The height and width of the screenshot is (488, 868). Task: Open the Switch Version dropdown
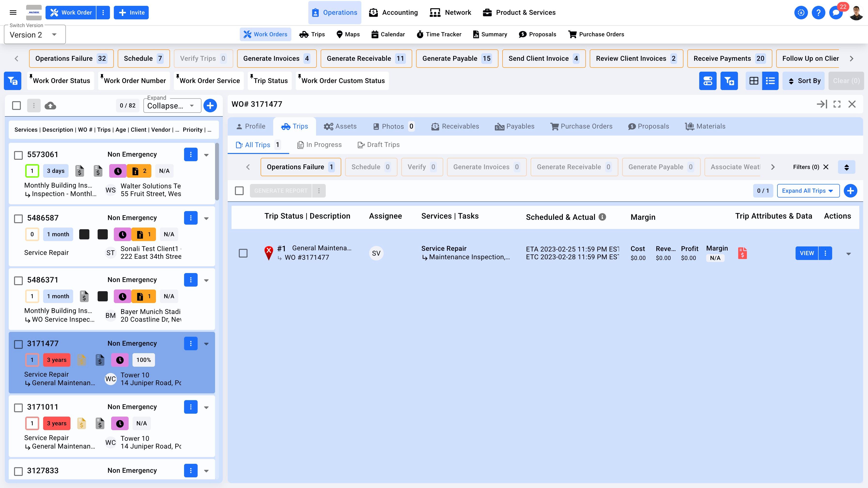click(x=34, y=35)
